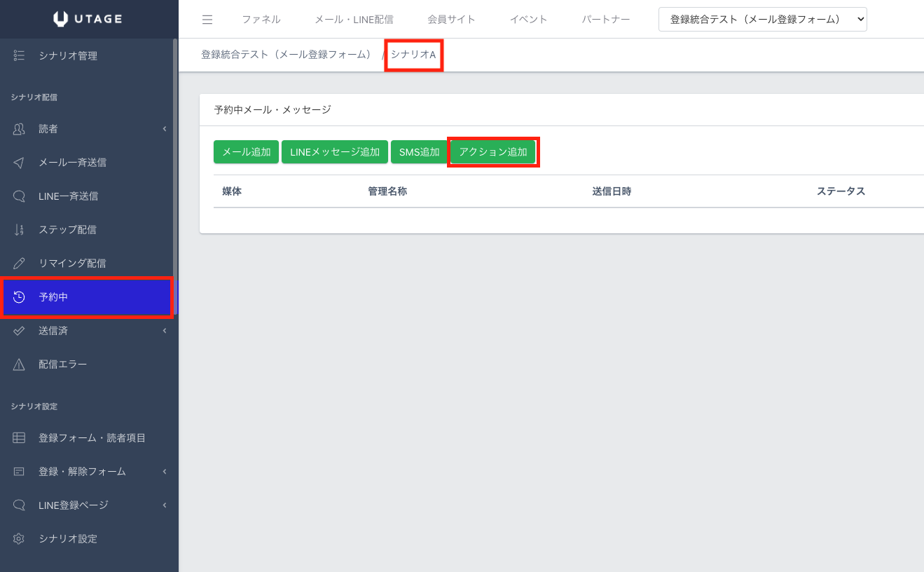Click the ステップ配信 sort icon

pos(19,230)
